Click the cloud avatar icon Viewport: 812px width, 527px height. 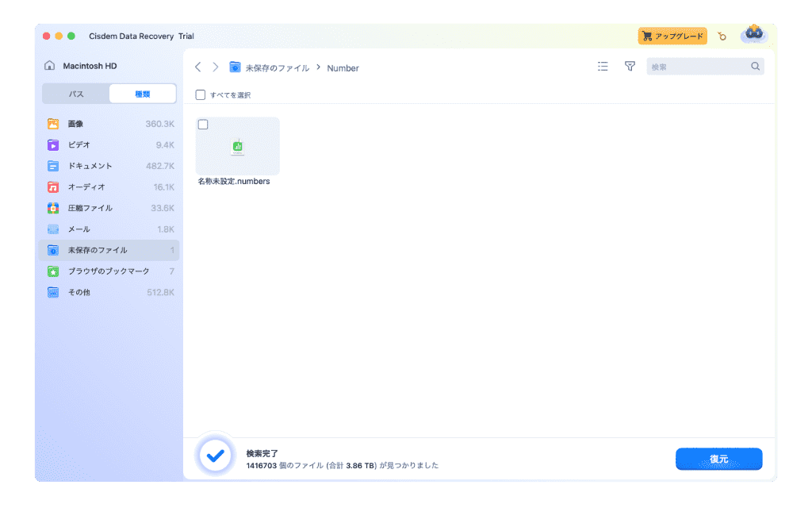pos(753,35)
